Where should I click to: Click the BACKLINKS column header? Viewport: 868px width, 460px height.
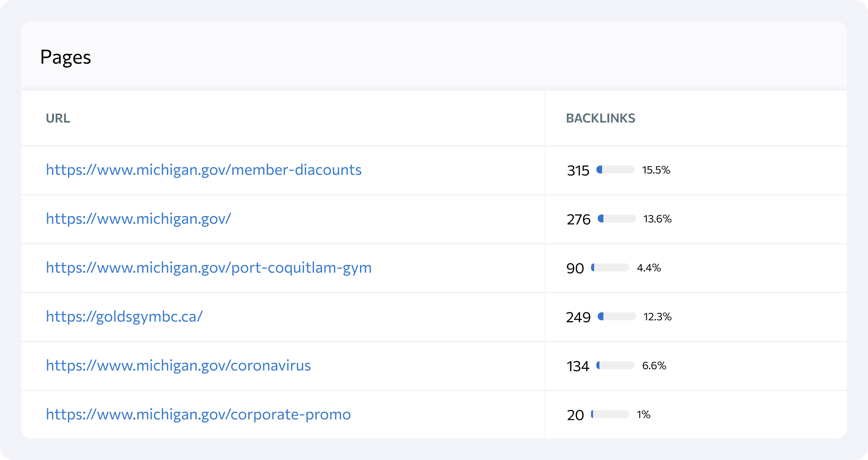600,118
